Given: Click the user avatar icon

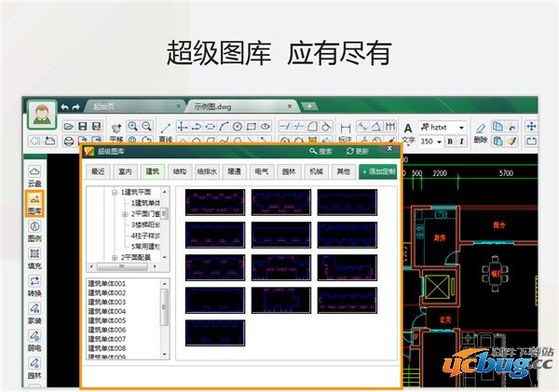Looking at the screenshot, I should pos(41,113).
